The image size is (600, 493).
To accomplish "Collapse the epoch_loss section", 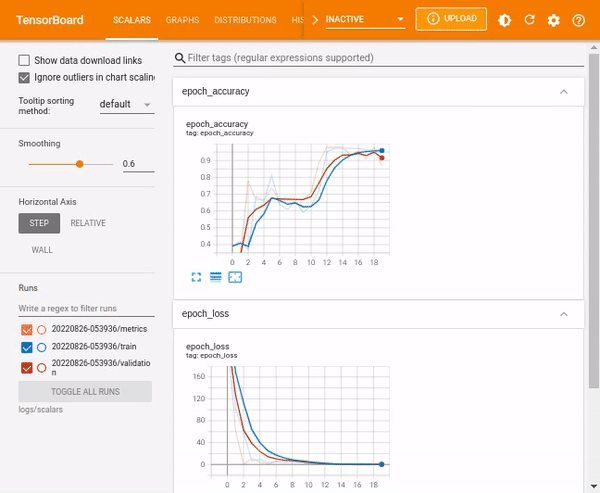I will [564, 314].
